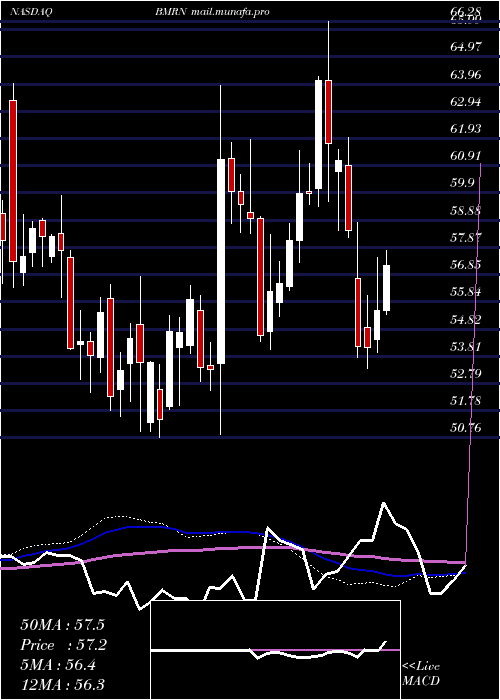500x700 pixels.
Task: Select the 58.88 price axis label
Action: coord(466,210)
